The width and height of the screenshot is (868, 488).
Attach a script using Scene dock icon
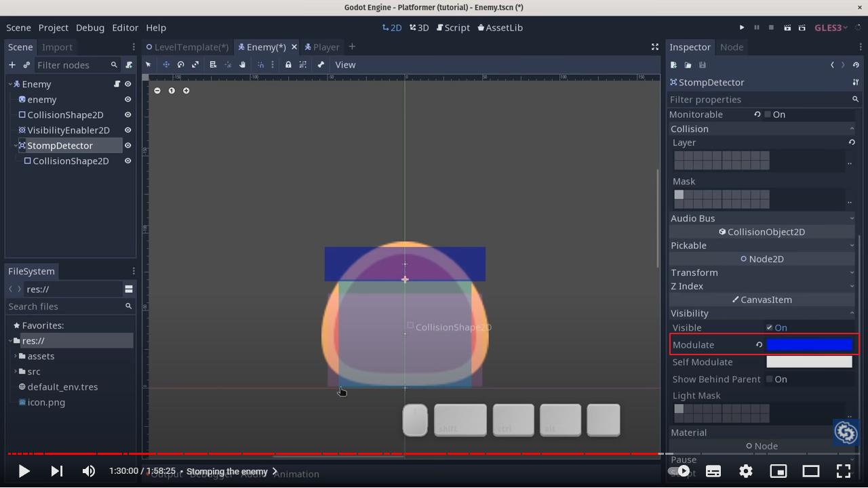[129, 65]
